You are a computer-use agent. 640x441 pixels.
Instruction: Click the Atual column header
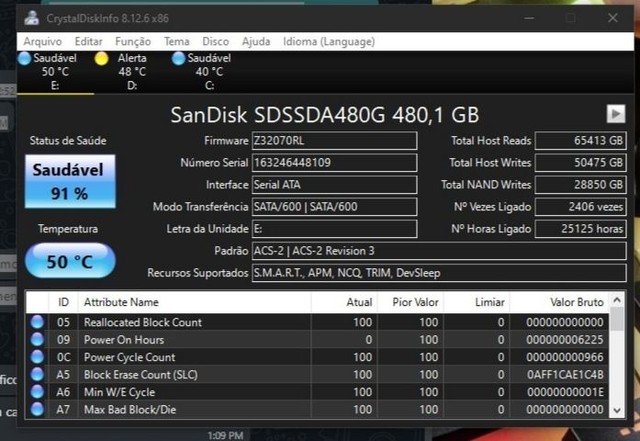(x=344, y=302)
